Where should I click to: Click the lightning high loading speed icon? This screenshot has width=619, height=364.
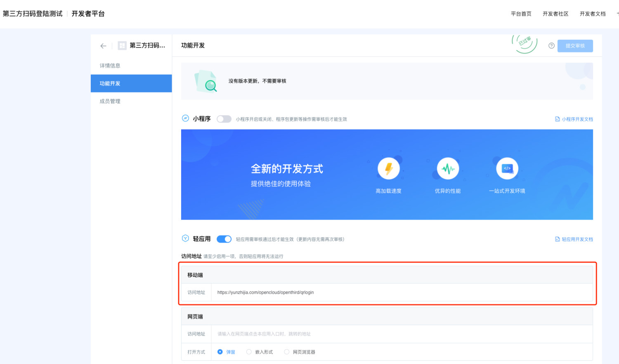(388, 168)
